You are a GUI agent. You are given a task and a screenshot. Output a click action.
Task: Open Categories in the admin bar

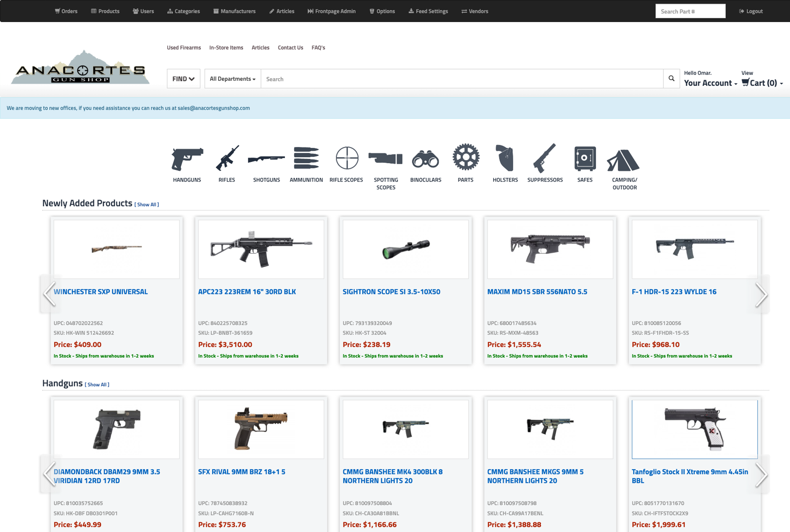184,11
